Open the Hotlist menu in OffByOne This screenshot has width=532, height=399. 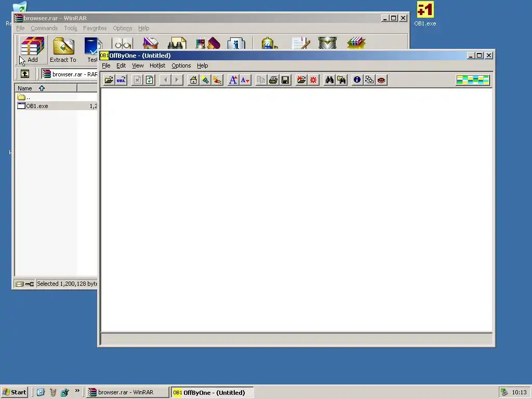pyautogui.click(x=157, y=65)
